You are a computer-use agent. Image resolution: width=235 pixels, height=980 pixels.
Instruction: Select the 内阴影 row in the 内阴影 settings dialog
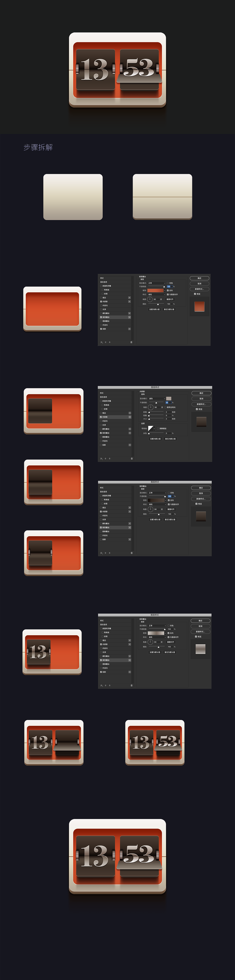[x=115, y=417]
